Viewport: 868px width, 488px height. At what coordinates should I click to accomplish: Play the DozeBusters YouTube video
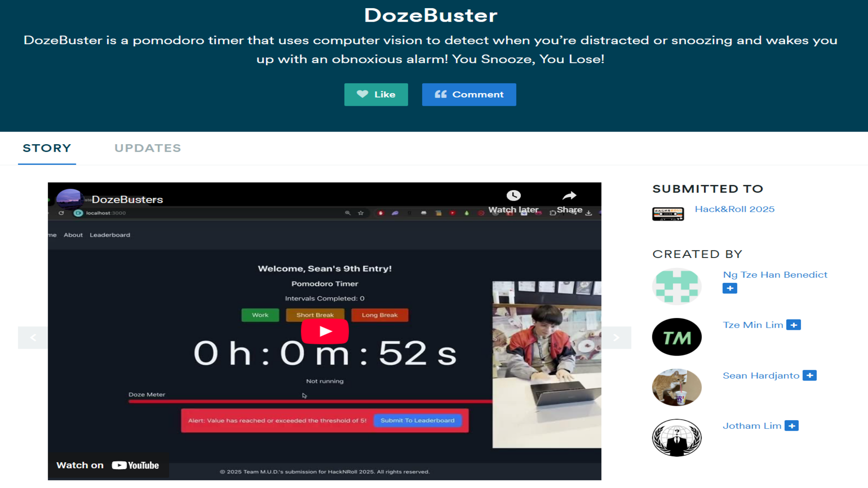[325, 331]
